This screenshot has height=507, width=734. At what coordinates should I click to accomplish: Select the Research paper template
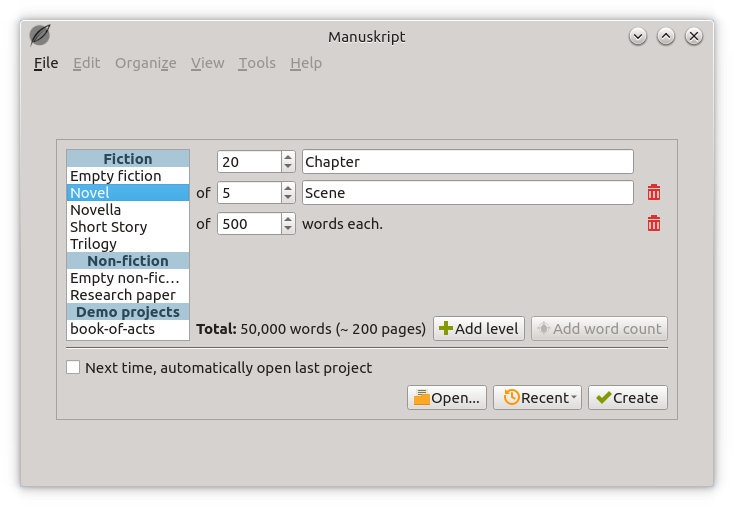click(x=128, y=294)
